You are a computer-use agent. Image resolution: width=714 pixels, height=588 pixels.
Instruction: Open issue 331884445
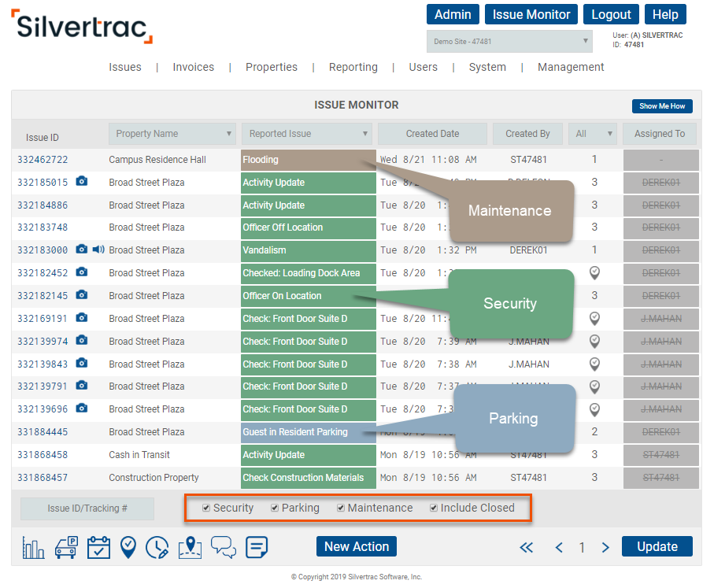click(x=43, y=432)
